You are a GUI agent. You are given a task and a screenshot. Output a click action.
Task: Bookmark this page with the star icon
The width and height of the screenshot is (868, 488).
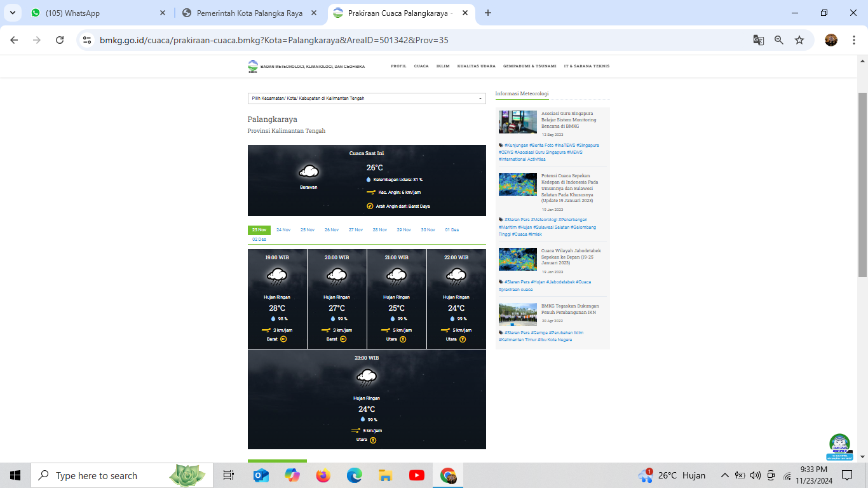[x=799, y=40]
